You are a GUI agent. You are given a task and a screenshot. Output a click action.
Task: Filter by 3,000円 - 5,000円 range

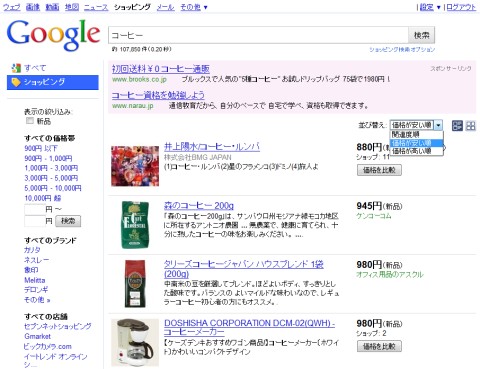click(51, 178)
